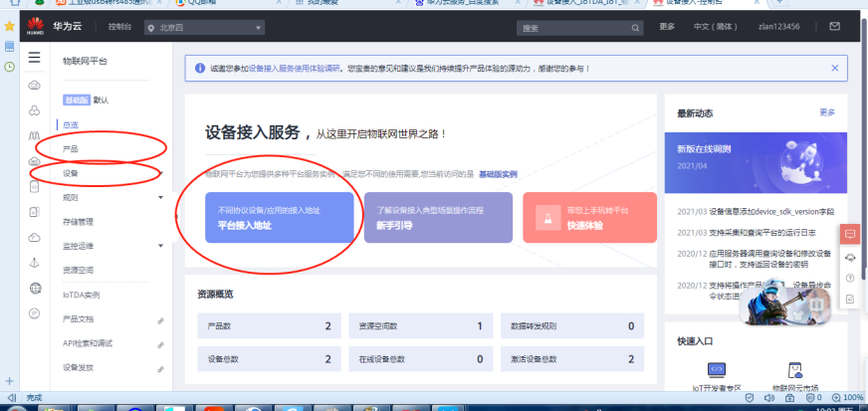Click the IoT developer zone code icon
This screenshot has width=868, height=411.
pos(716,369)
